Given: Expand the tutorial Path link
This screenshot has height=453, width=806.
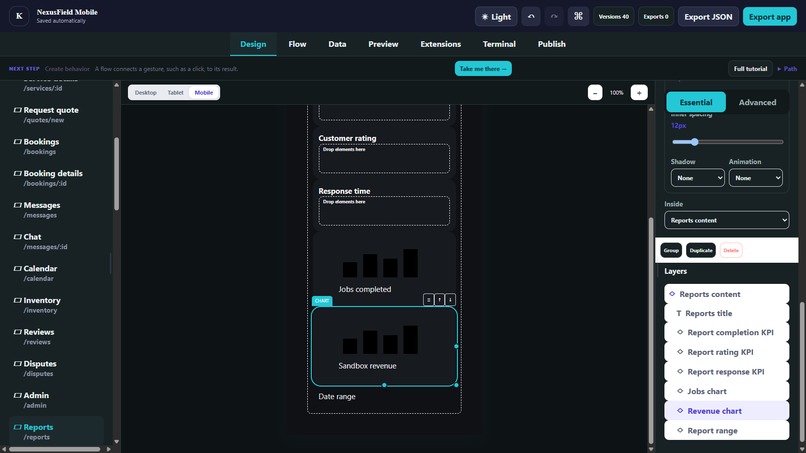Looking at the screenshot, I should [x=787, y=68].
